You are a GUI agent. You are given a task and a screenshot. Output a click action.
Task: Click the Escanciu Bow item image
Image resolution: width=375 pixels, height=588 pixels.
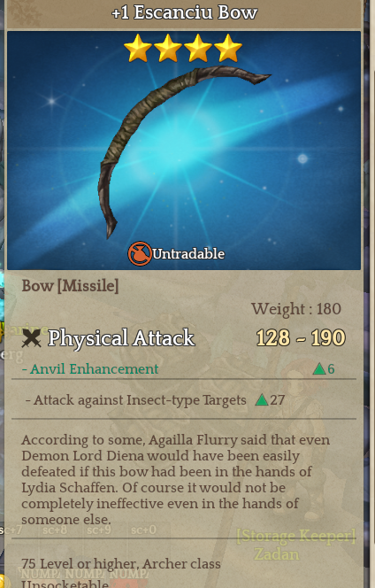[x=184, y=151]
